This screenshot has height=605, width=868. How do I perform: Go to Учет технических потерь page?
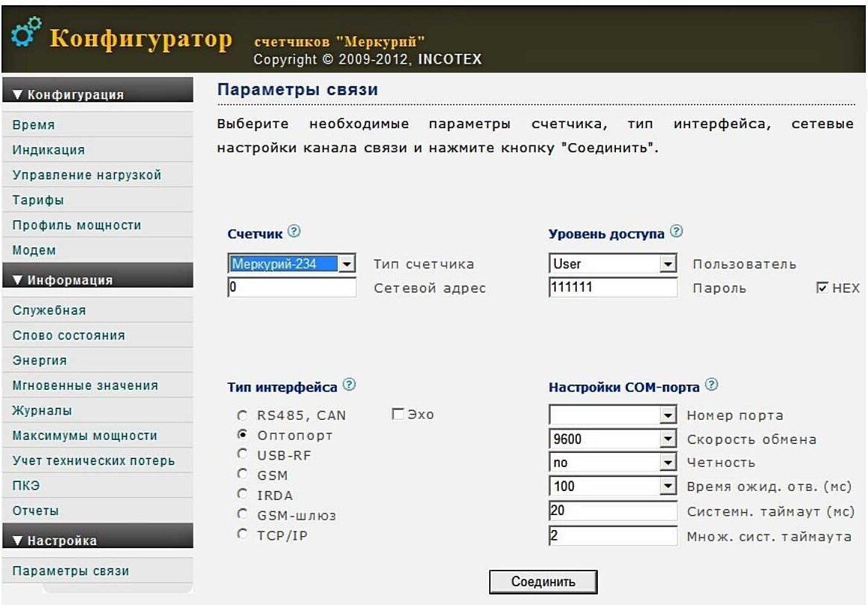[98, 460]
